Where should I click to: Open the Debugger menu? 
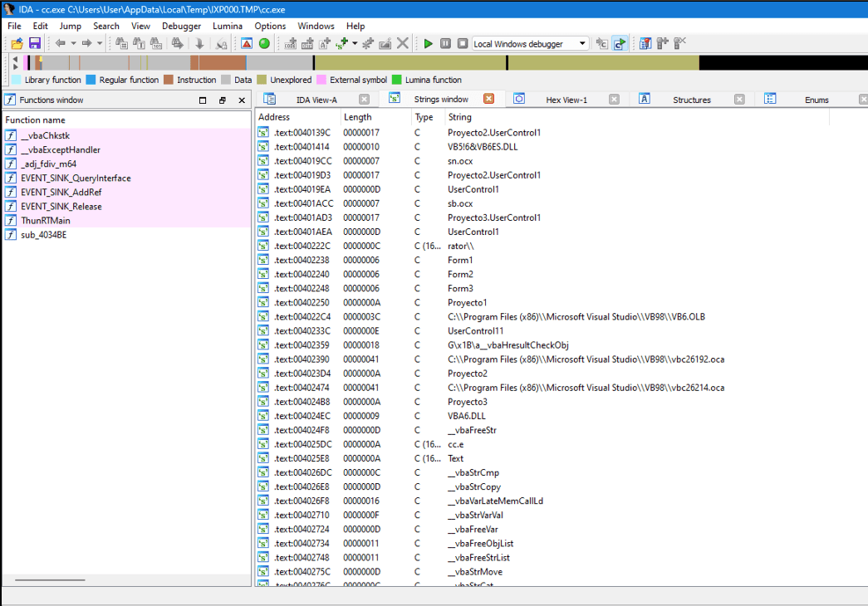tap(181, 26)
